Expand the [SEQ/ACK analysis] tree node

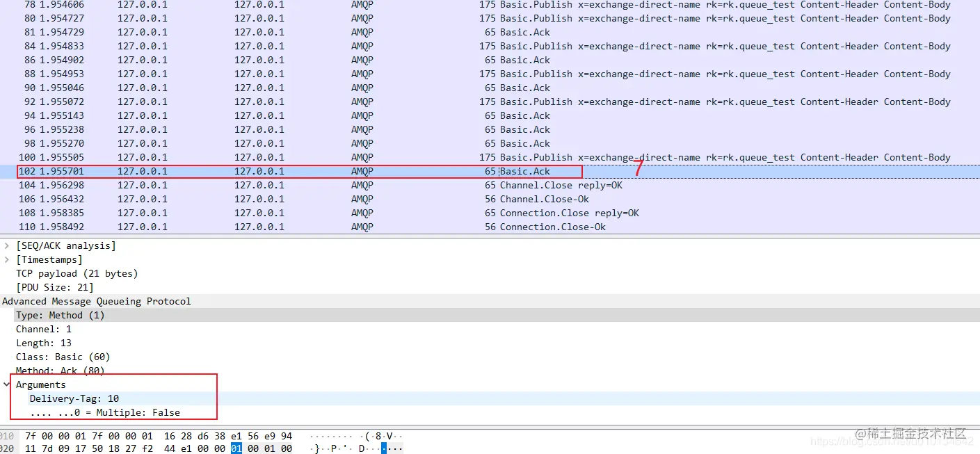[x=8, y=245]
